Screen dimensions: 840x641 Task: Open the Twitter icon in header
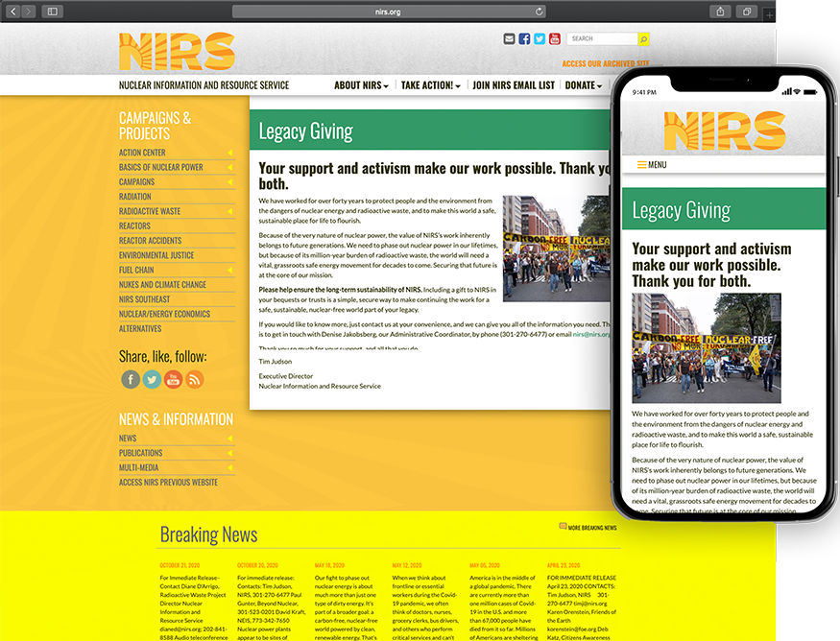coord(540,38)
